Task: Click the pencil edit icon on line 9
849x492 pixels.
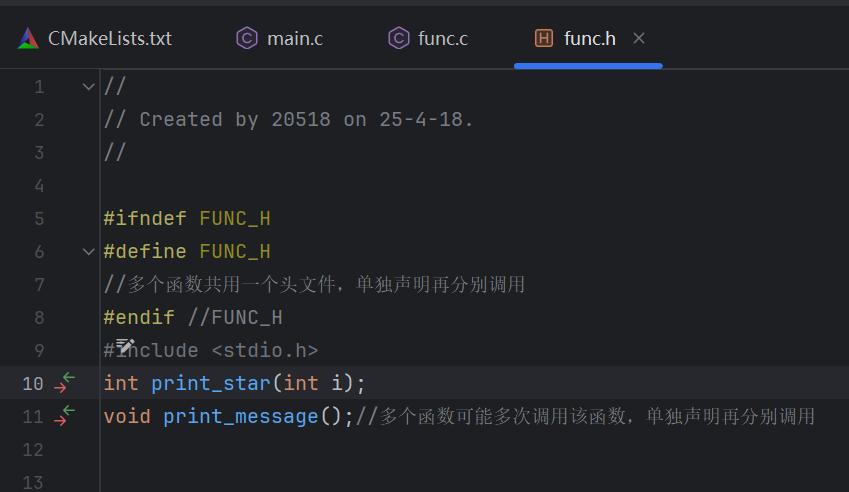Action: [x=125, y=346]
